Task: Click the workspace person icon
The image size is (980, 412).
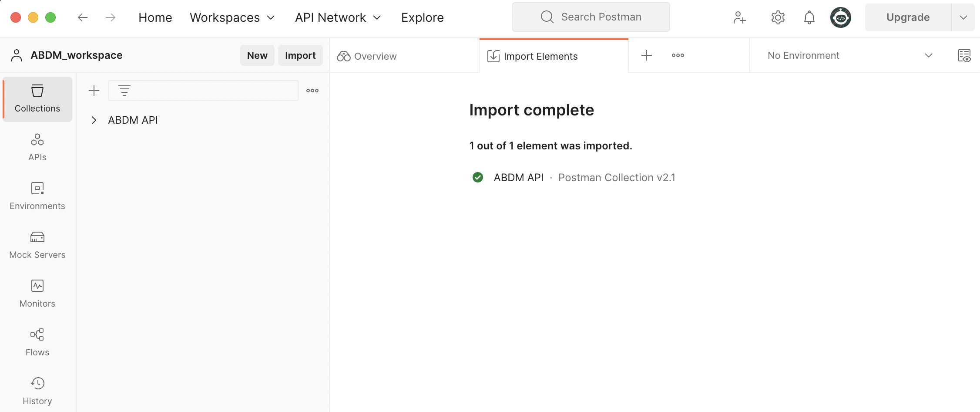Action: pyautogui.click(x=17, y=55)
